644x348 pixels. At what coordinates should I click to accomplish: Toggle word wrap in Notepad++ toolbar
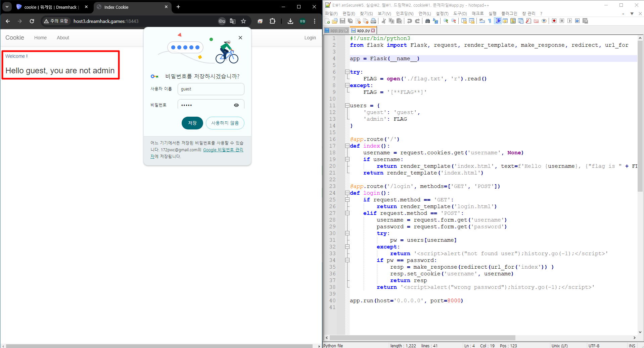tap(482, 21)
